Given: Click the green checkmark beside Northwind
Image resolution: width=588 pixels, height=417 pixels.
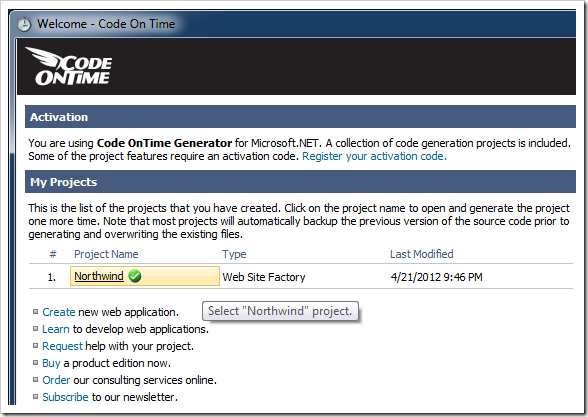Looking at the screenshot, I should [x=135, y=276].
